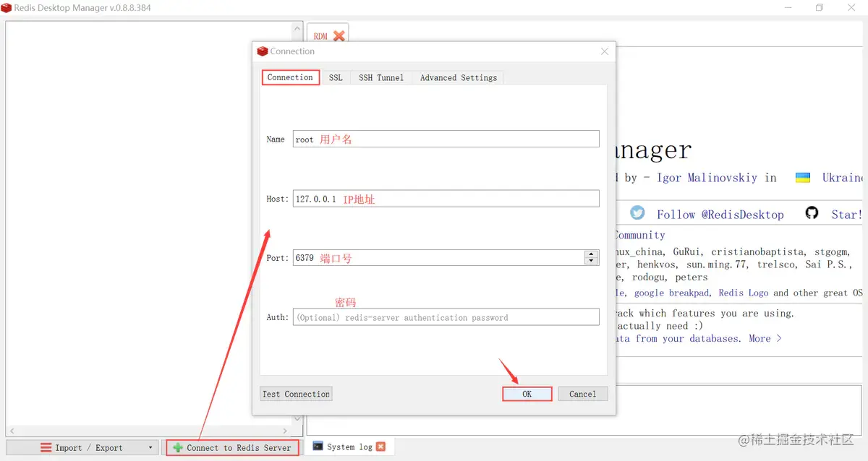Click the green plus connect icon
This screenshot has width=868, height=461.
click(178, 447)
